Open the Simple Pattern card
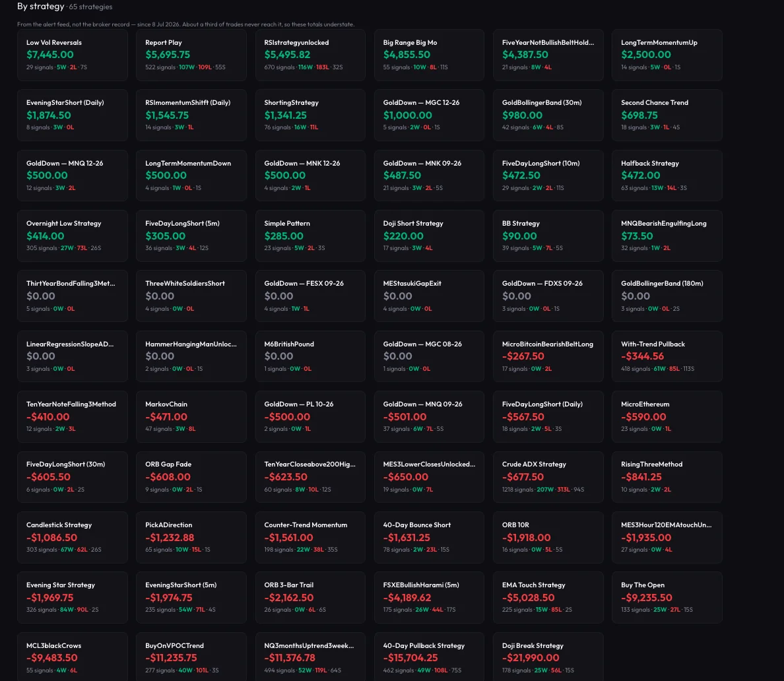Viewport: 784px width, 681px height. coord(310,236)
